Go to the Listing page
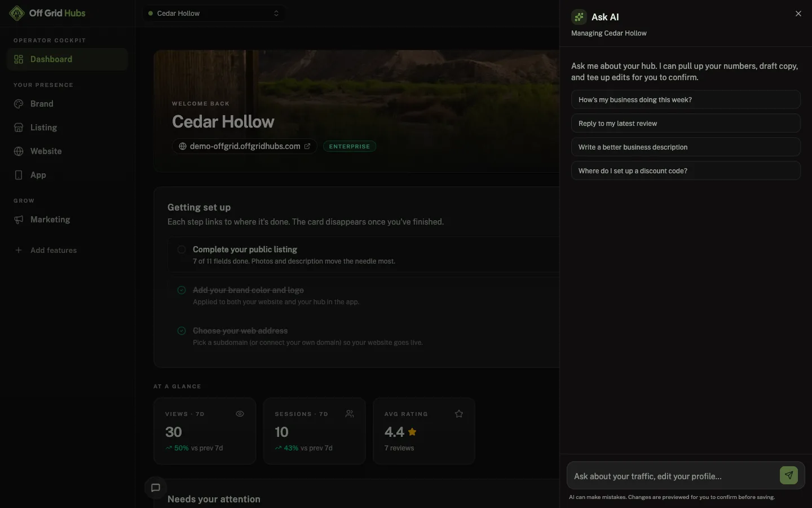Viewport: 812px width, 508px height. (68, 128)
